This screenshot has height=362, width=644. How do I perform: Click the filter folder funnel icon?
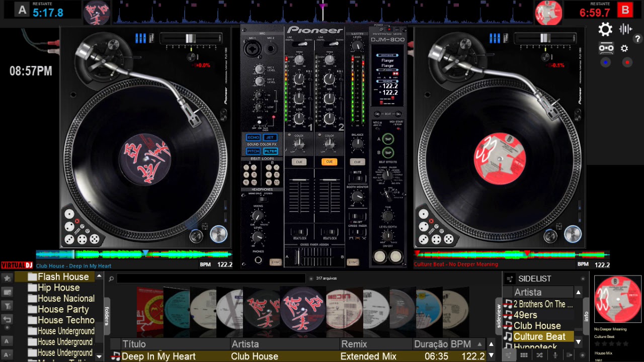[x=7, y=305]
